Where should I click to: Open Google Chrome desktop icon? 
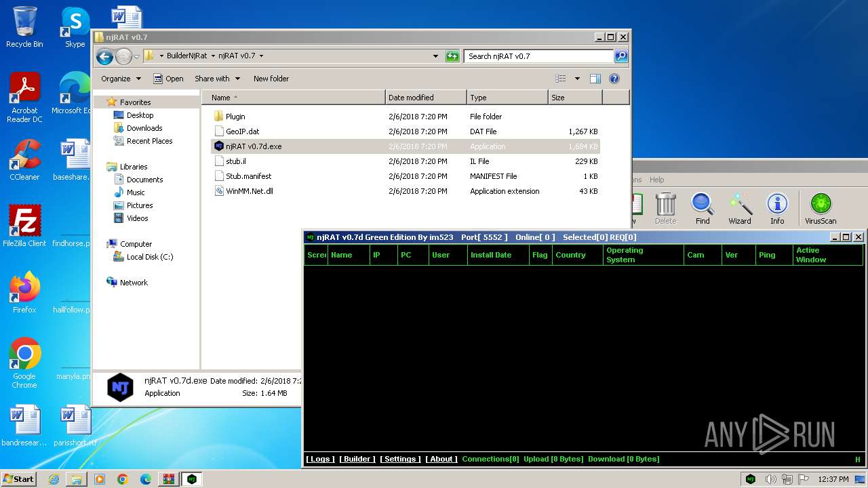[24, 363]
